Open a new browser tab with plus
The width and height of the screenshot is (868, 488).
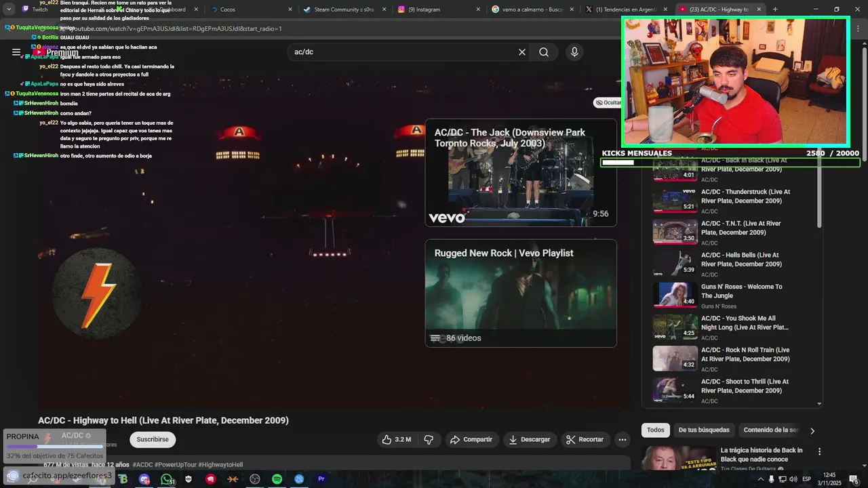pos(775,9)
